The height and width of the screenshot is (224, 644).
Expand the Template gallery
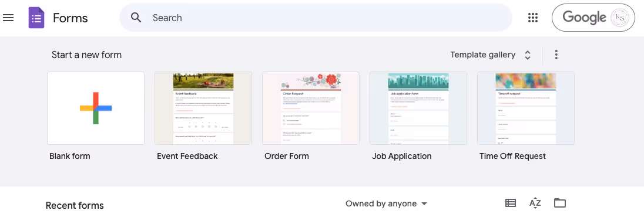point(491,55)
